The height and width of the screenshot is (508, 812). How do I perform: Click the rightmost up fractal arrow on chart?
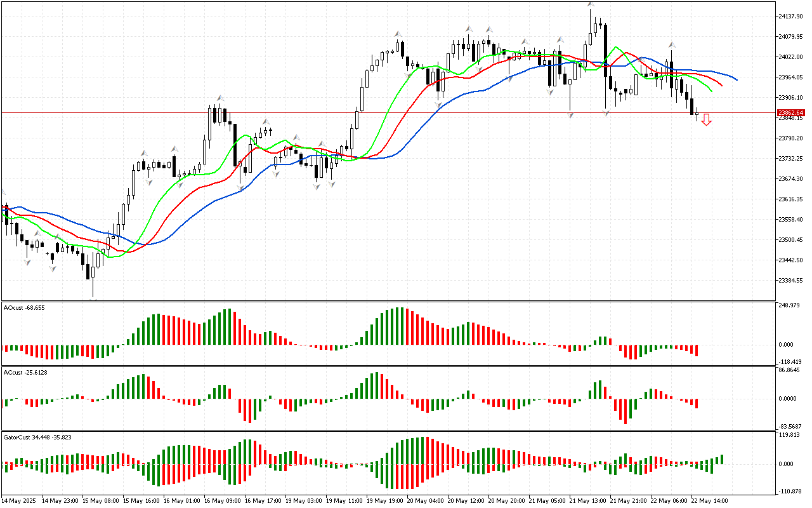pos(672,46)
